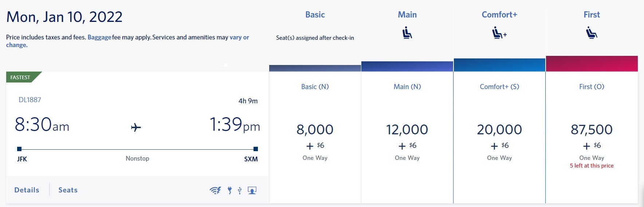This screenshot has height=207, width=644.
Task: Select the Main (N) 12,000 miles fare
Action: pos(407,137)
